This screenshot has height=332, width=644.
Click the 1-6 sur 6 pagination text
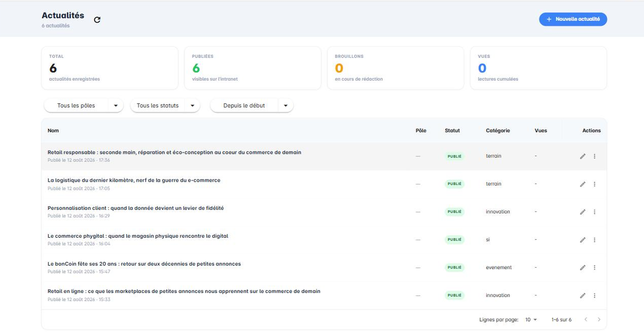pos(561,320)
